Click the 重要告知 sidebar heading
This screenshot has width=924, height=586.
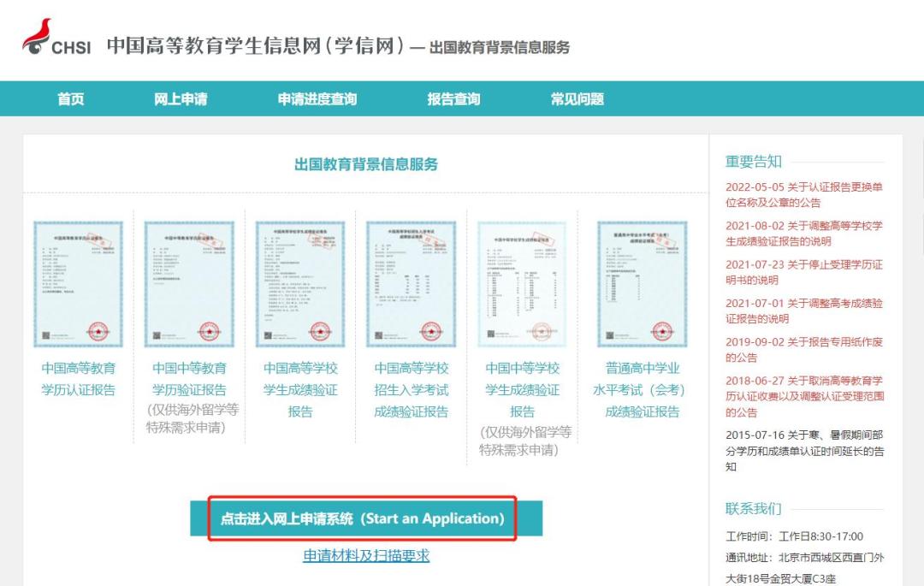click(x=753, y=162)
